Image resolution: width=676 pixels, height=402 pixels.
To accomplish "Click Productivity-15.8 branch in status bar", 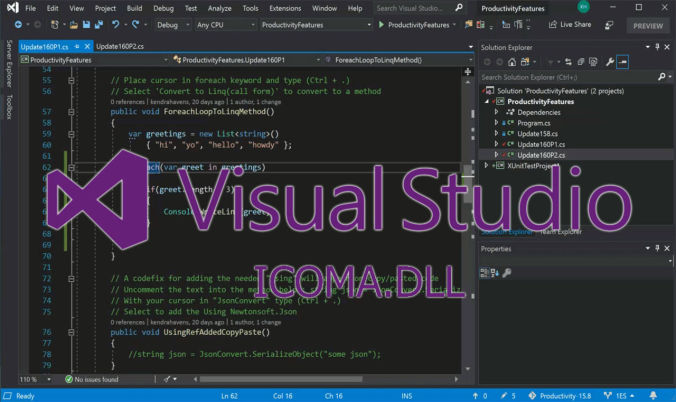I will 560,396.
